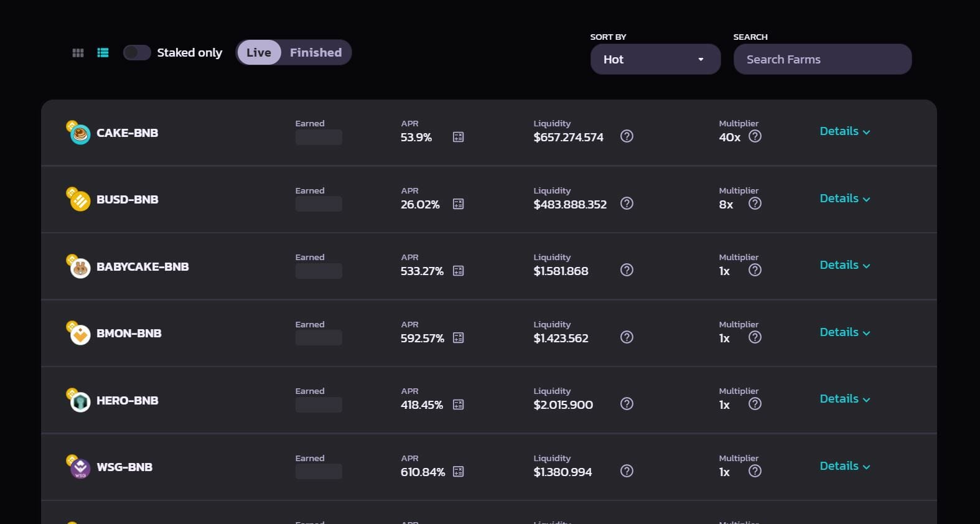Viewport: 980px width, 524px height.
Task: Switch to card grid view icon
Action: pos(78,53)
